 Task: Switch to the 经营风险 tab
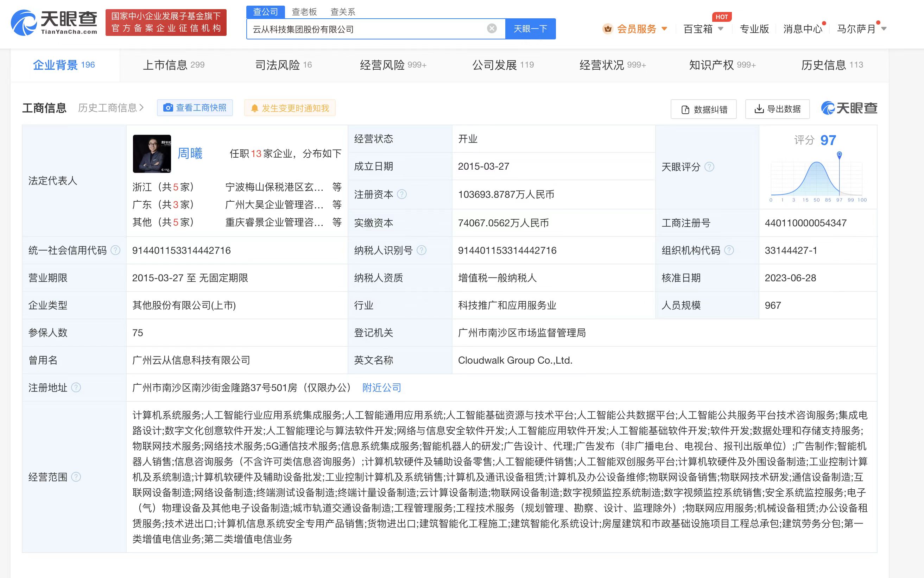tap(393, 65)
